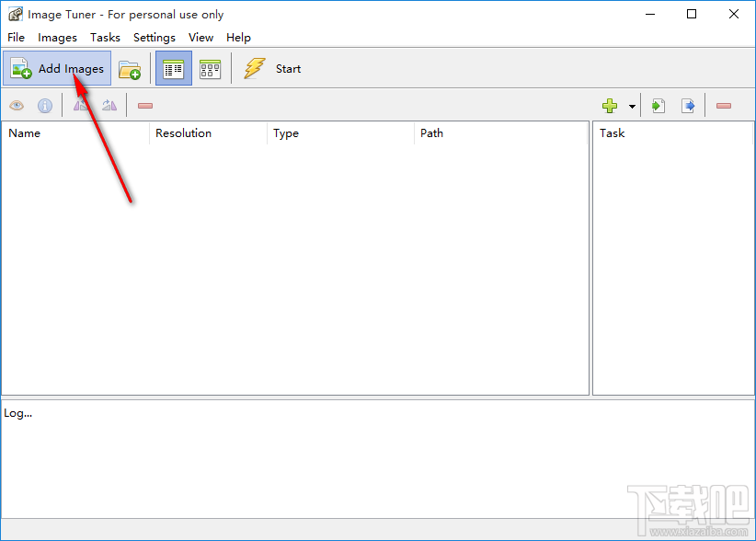Image resolution: width=756 pixels, height=541 pixels.
Task: Click the Add Folder icon
Action: [x=129, y=69]
